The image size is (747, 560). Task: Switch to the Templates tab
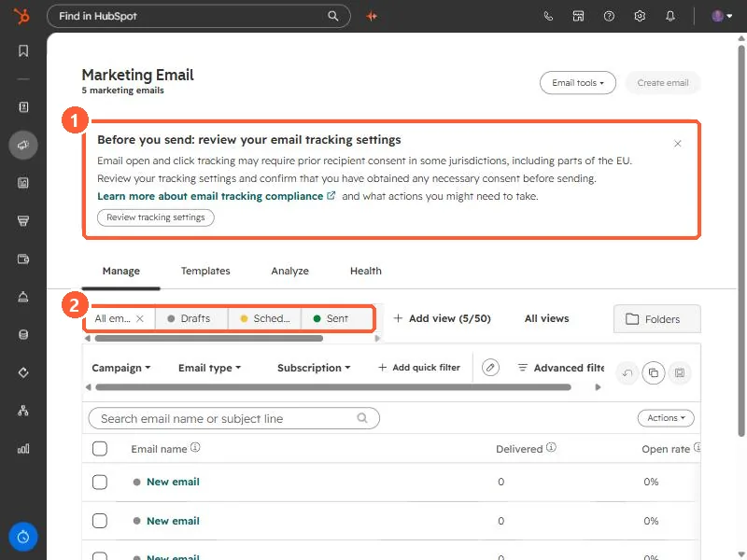(205, 271)
